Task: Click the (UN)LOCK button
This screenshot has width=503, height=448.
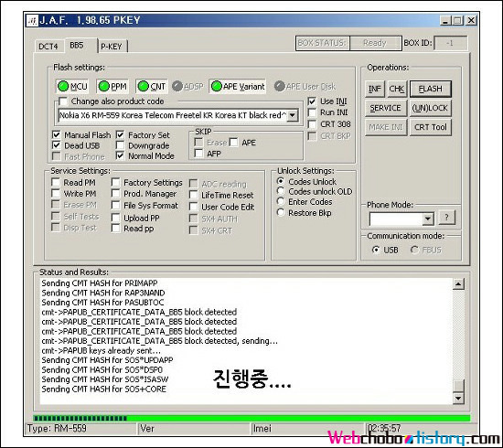Action: 430,108
